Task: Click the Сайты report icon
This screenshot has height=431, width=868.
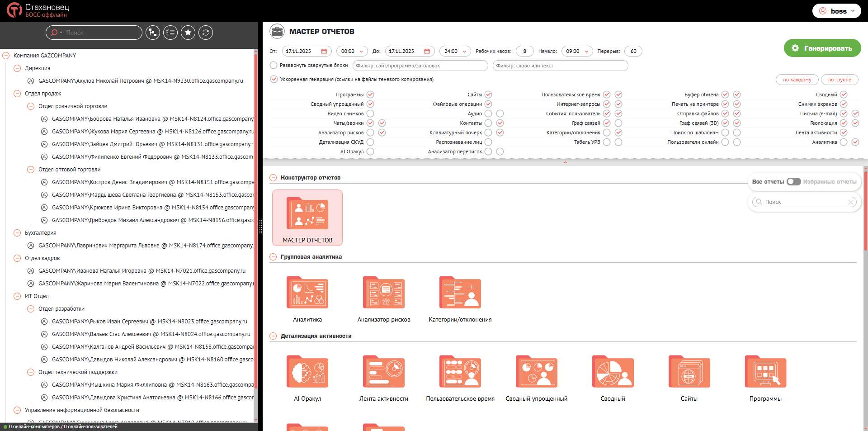Action: (689, 372)
